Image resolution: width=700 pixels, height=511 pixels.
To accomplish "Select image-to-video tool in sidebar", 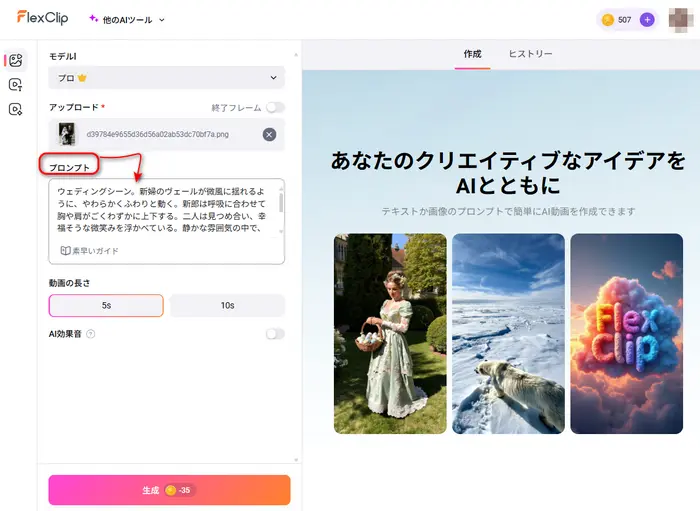I will tap(16, 60).
